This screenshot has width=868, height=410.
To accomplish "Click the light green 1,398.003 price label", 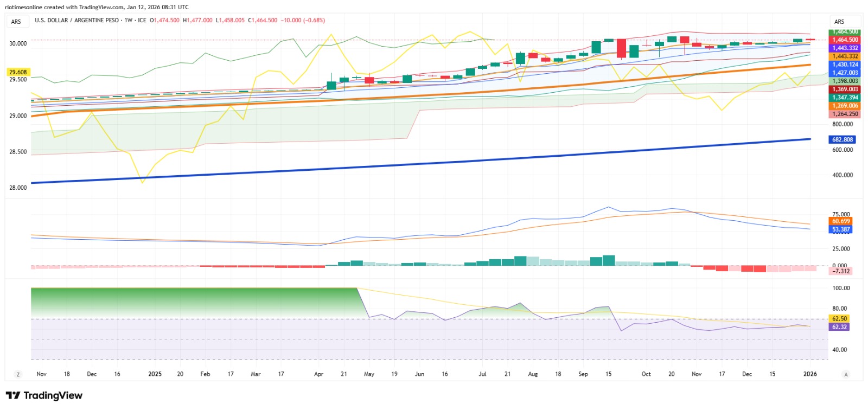I will point(845,81).
